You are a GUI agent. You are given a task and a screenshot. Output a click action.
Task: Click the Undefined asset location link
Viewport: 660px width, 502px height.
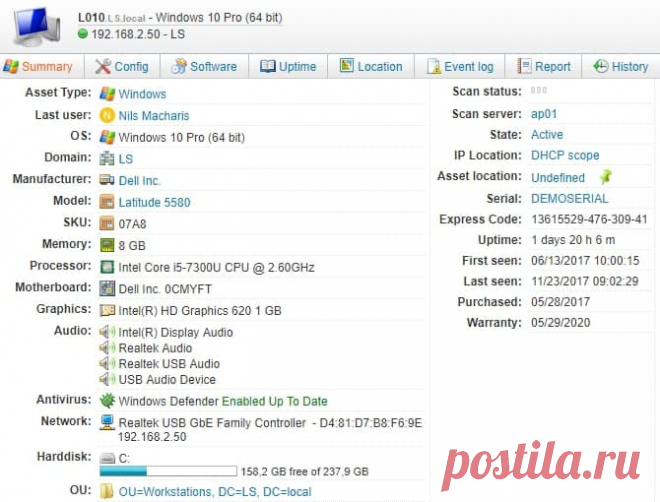[558, 178]
